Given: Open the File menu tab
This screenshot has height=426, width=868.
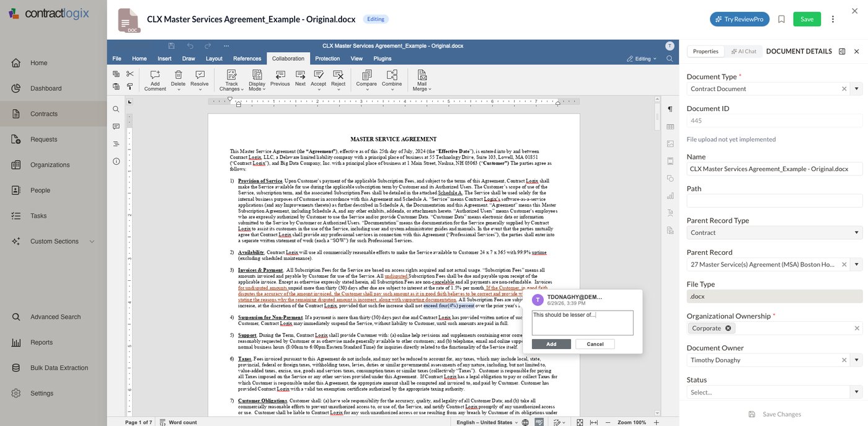Looking at the screenshot, I should 117,59.
